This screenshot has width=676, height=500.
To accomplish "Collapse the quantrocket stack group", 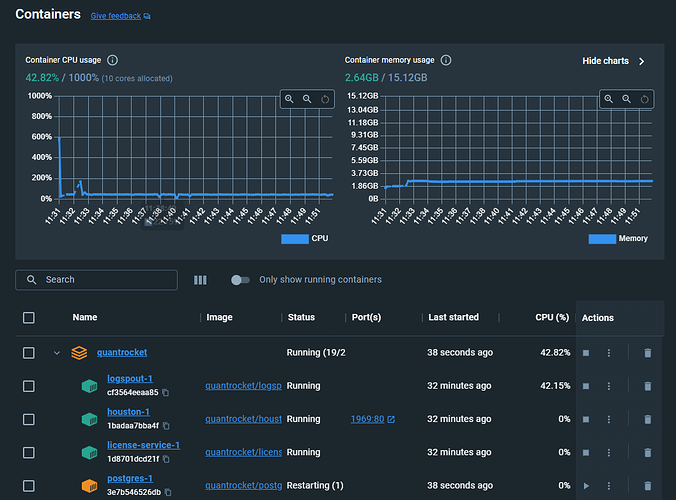I will [57, 353].
